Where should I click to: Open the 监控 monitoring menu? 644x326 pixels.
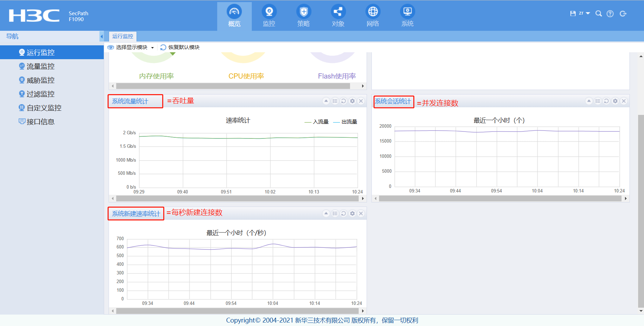[269, 16]
